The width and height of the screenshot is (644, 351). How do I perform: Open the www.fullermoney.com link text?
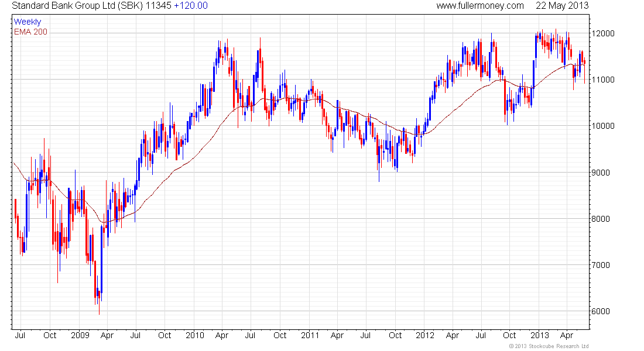[479, 6]
